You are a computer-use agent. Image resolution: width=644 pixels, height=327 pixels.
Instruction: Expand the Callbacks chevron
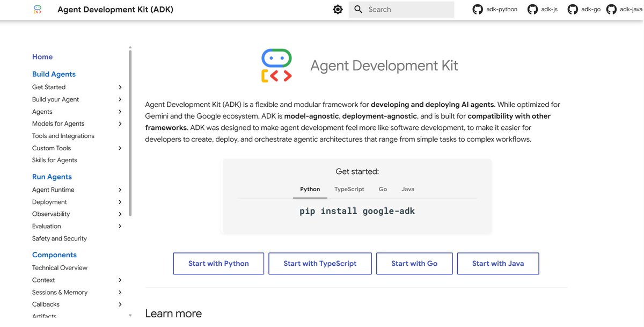(120, 304)
